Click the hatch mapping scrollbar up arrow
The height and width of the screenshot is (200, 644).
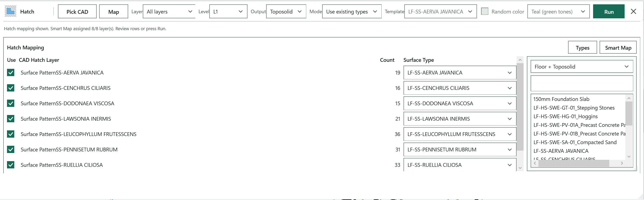(520, 60)
